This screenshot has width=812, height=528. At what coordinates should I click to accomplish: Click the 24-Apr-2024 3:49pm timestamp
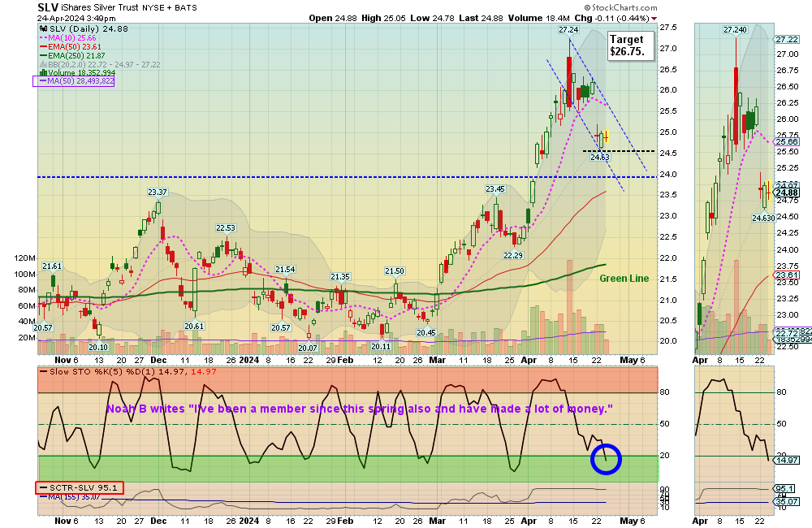[76, 18]
